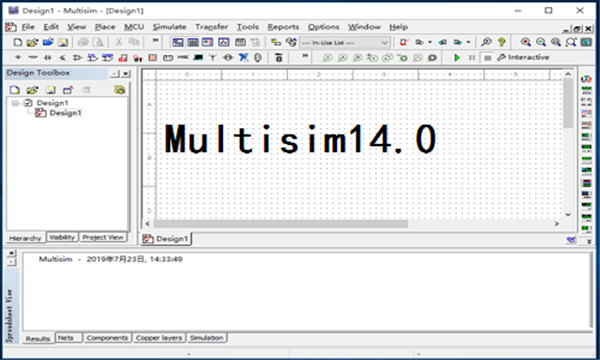Open the MCU menu
The height and width of the screenshot is (360, 600).
[134, 27]
